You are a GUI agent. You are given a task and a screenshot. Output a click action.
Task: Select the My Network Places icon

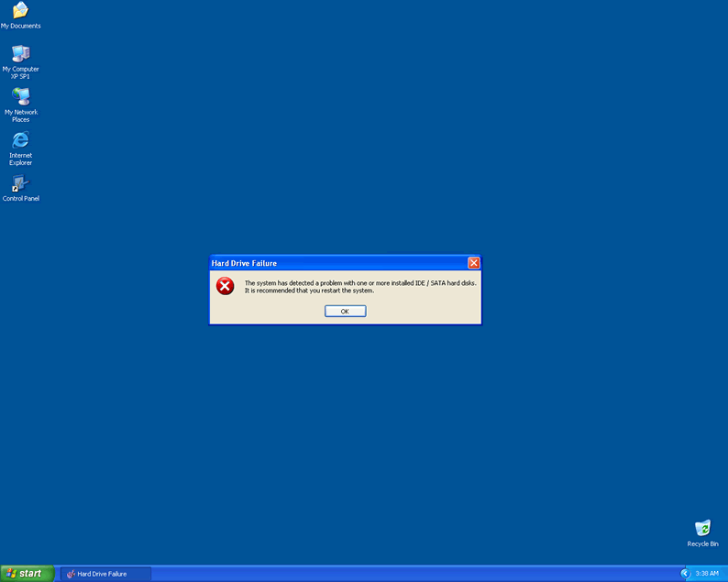point(20,97)
